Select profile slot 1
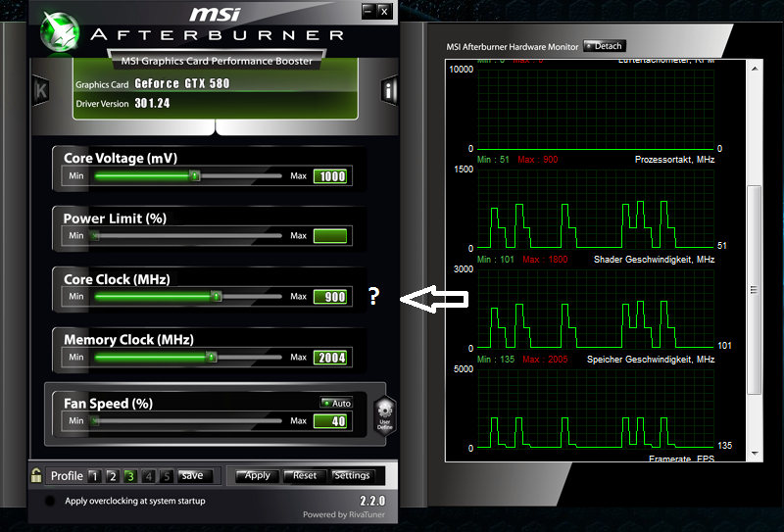 click(x=94, y=476)
